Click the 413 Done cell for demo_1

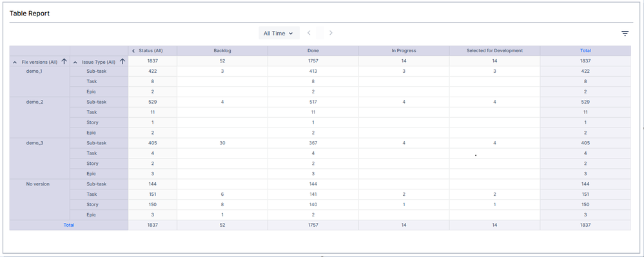(x=313, y=71)
